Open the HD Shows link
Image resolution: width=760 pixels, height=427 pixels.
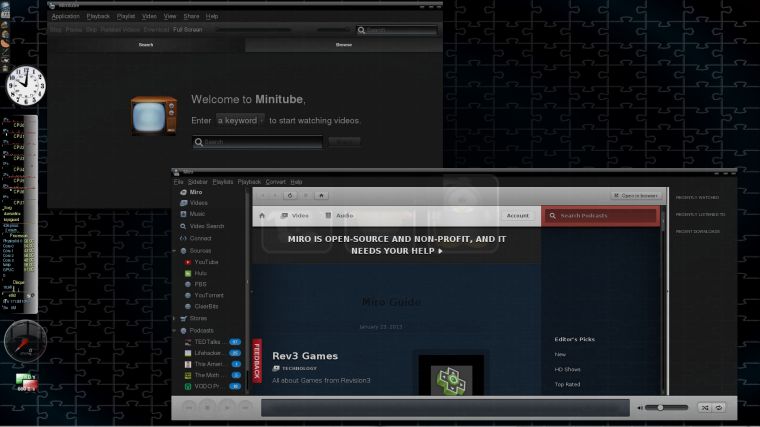[x=568, y=369]
